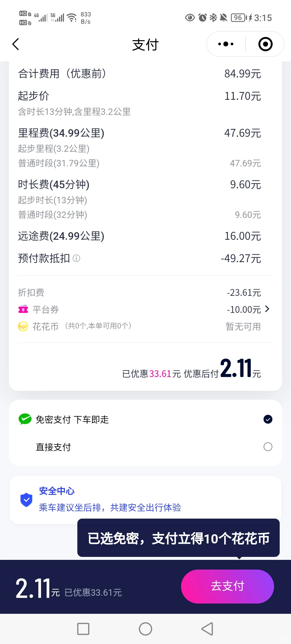Tap 乘车建议坐后排 safety tip text

point(110,507)
